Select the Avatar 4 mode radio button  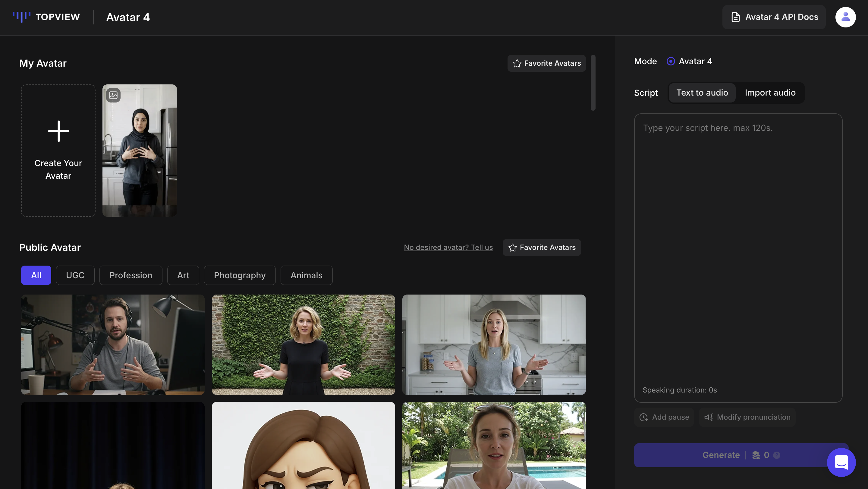coord(671,61)
